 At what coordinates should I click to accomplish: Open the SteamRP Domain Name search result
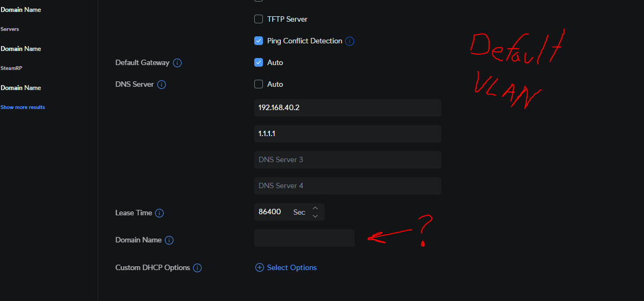pyautogui.click(x=21, y=88)
